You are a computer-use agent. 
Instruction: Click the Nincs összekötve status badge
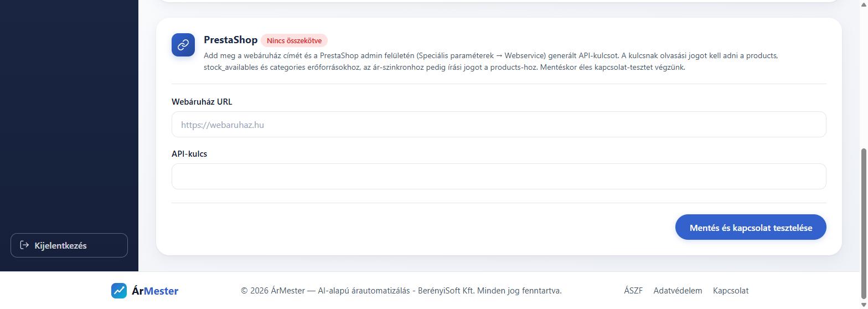[x=294, y=40]
